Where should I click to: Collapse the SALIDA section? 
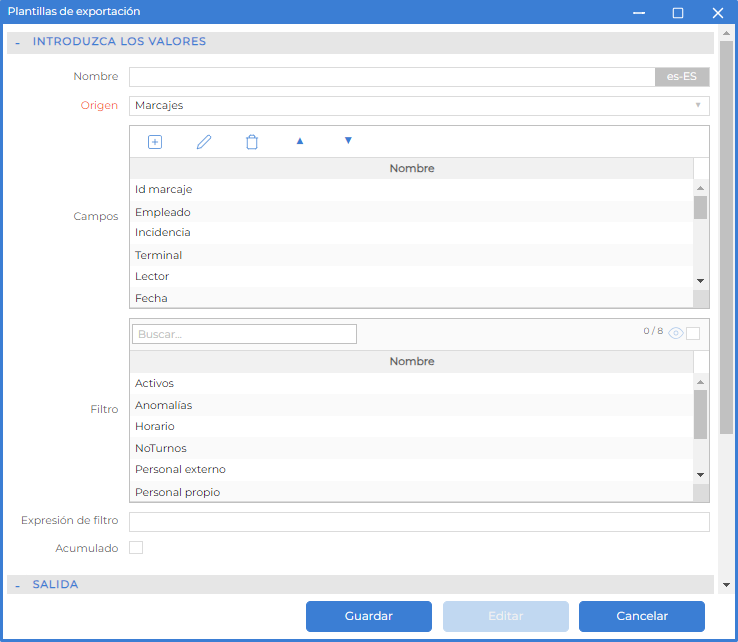(17, 586)
